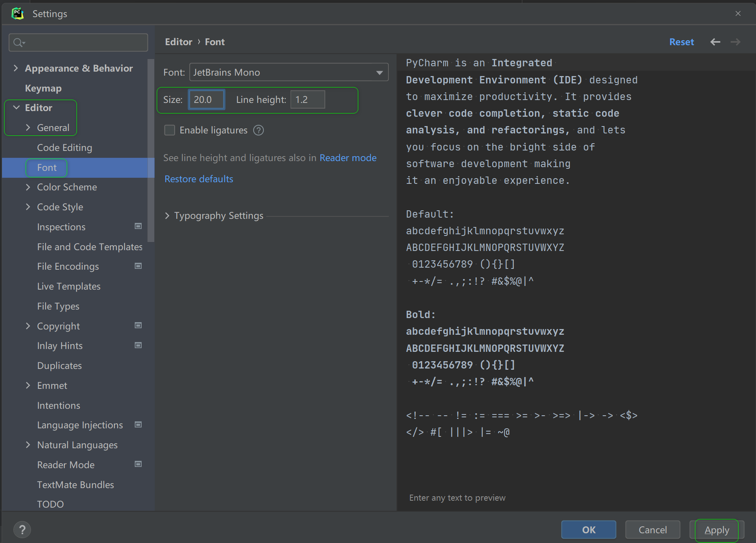This screenshot has width=756, height=543.
Task: Expand the Code Style chevron
Action: coord(28,207)
